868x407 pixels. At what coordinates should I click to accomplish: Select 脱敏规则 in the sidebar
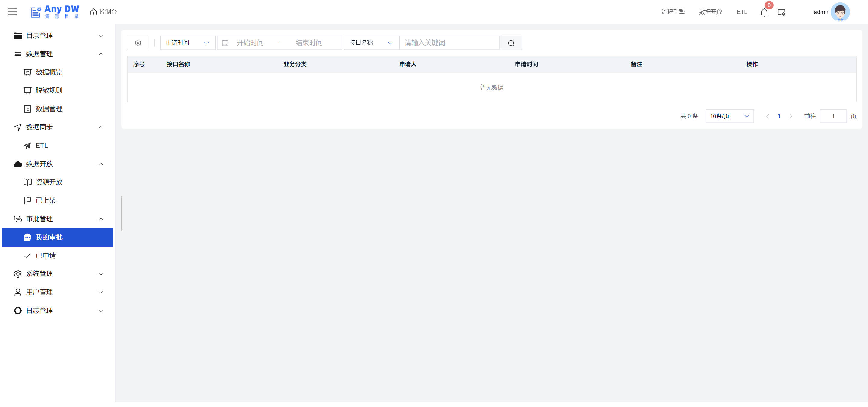[49, 90]
